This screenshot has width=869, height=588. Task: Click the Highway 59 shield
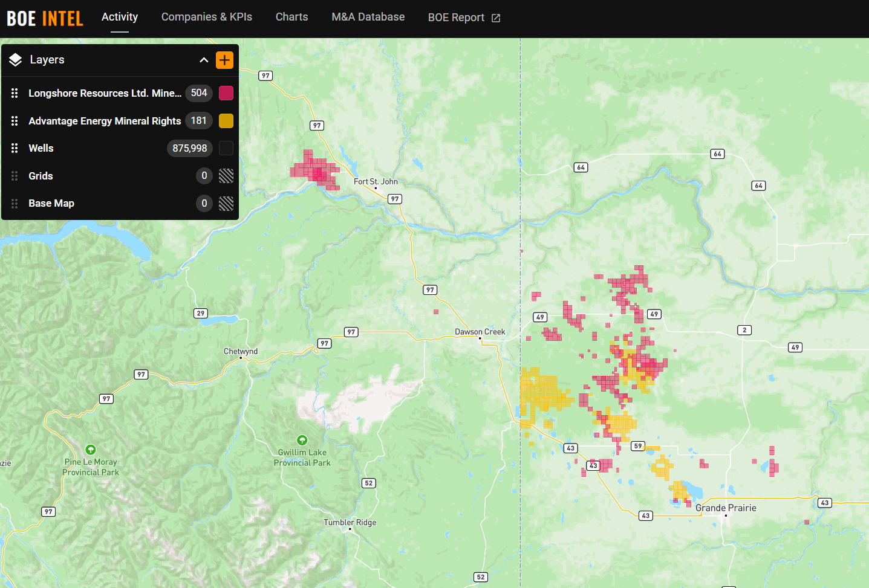click(x=638, y=446)
